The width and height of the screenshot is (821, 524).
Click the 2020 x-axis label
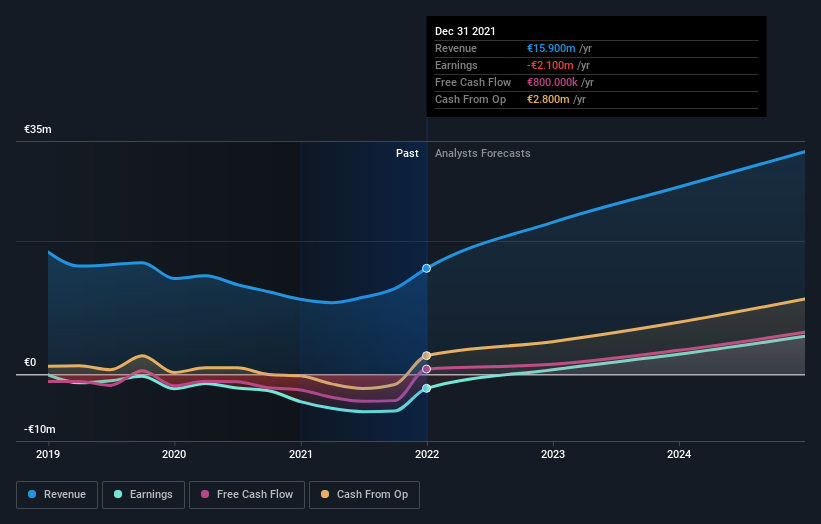coord(174,454)
